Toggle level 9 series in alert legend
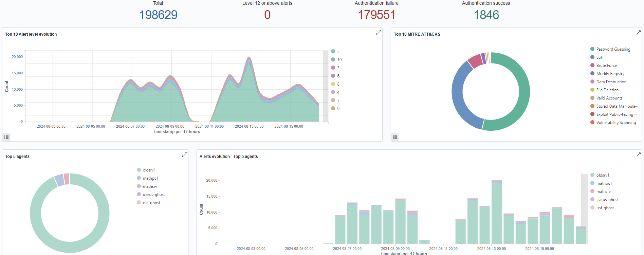The image size is (644, 255). [335, 109]
